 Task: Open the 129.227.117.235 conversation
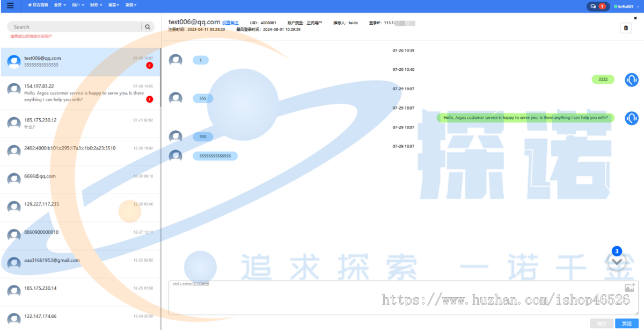point(80,207)
